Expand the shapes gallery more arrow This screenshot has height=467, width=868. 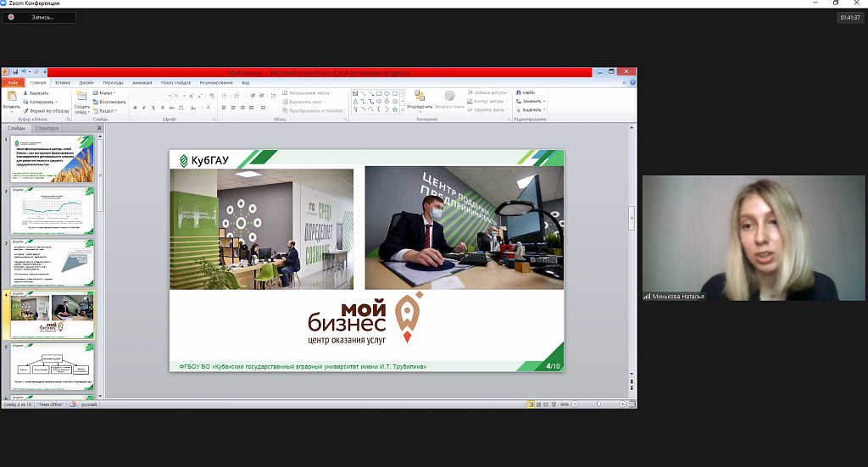coord(403,110)
